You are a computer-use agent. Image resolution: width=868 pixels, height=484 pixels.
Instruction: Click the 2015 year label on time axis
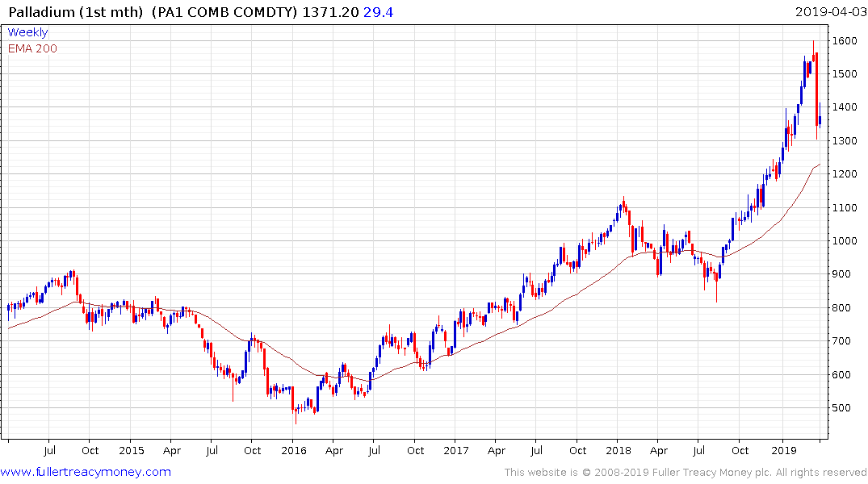pos(131,450)
